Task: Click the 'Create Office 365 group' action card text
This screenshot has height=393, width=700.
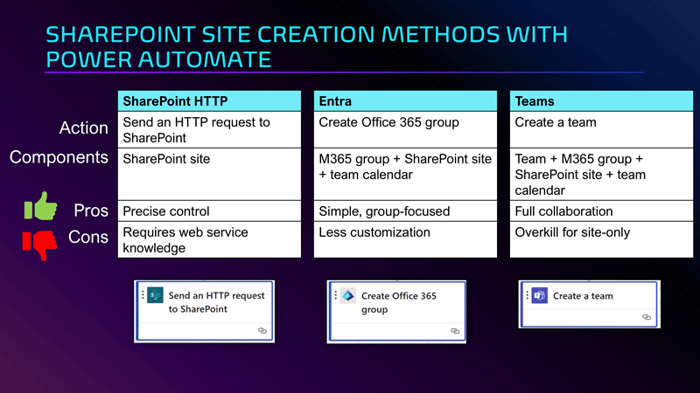Action: tap(399, 302)
